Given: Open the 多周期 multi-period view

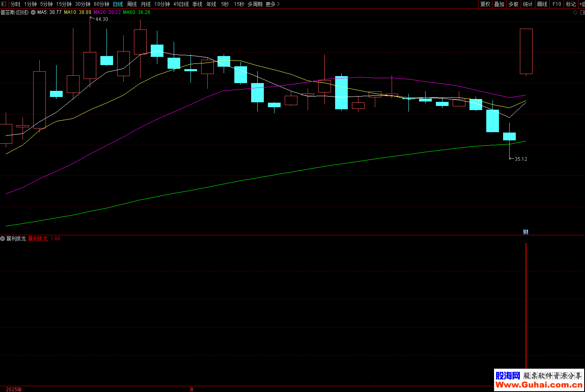Looking at the screenshot, I should click(x=255, y=4).
